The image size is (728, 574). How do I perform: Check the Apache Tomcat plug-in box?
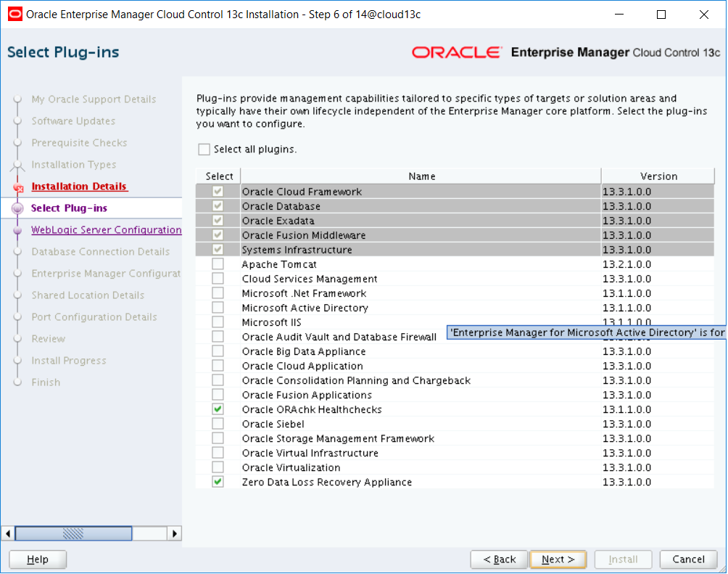click(x=218, y=264)
